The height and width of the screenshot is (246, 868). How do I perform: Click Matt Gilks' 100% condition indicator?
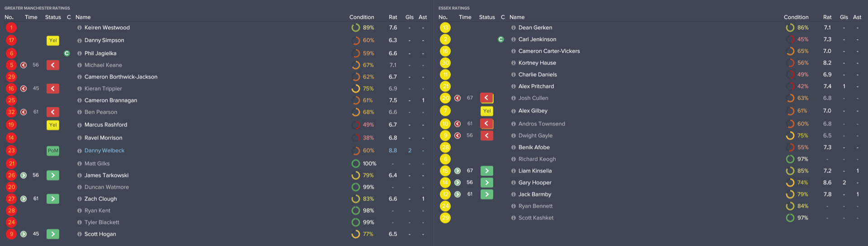click(x=356, y=163)
